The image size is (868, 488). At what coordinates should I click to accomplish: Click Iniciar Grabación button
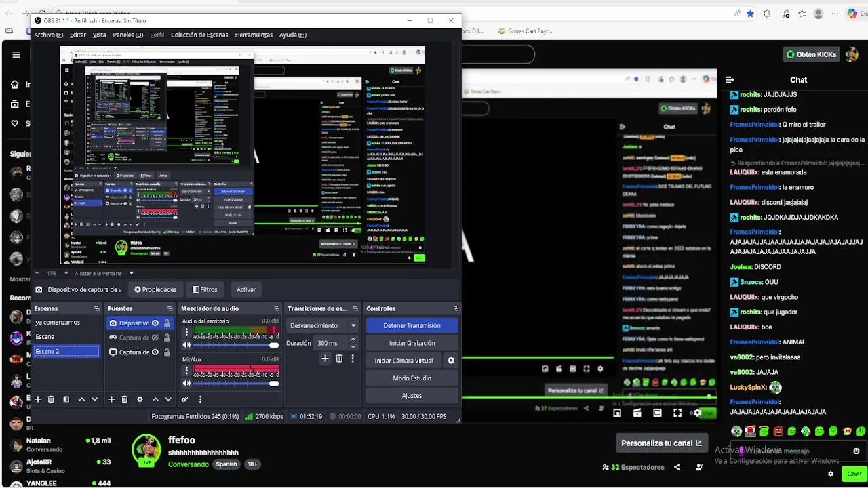(412, 343)
